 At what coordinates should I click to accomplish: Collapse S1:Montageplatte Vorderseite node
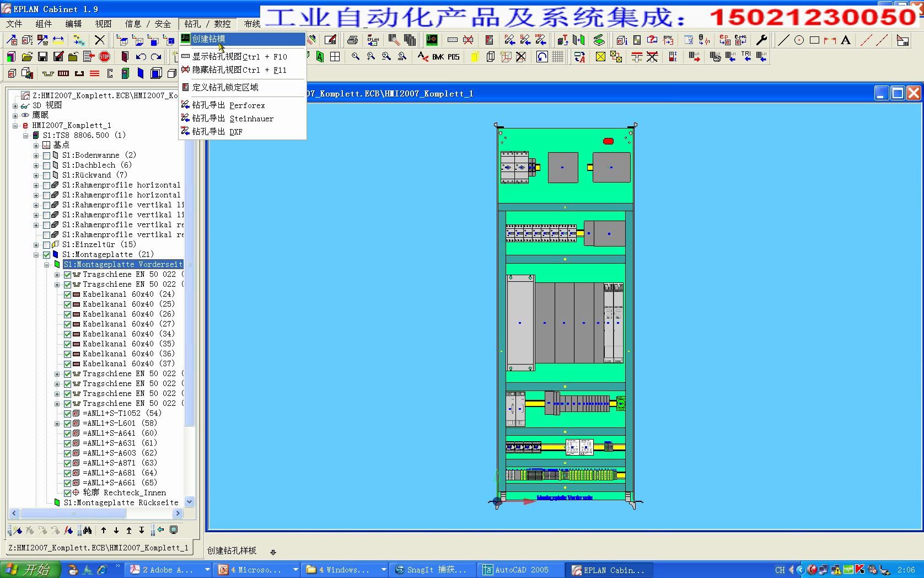(x=47, y=265)
